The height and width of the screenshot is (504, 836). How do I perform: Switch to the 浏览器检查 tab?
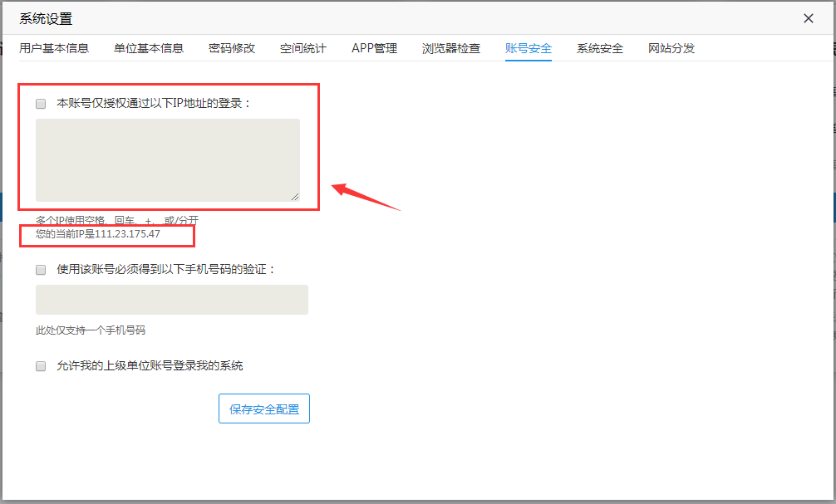451,48
